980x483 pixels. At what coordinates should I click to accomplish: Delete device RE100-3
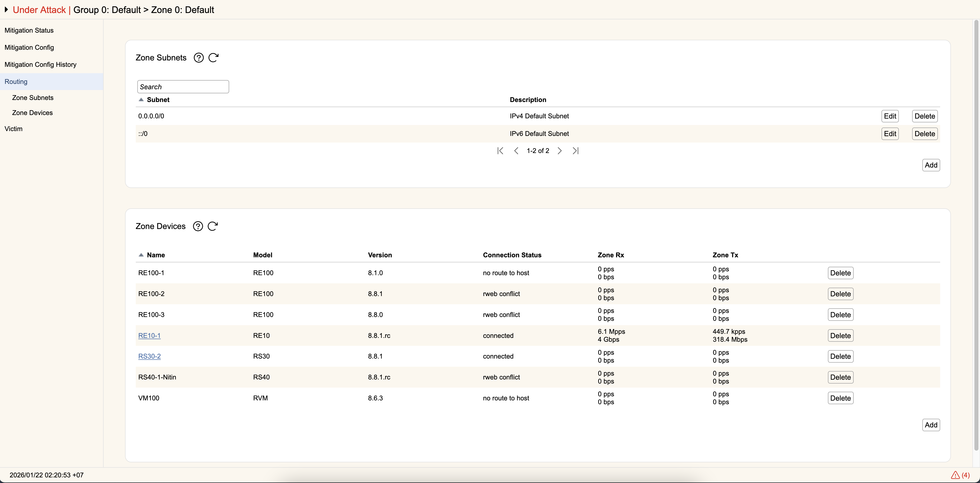[840, 315]
